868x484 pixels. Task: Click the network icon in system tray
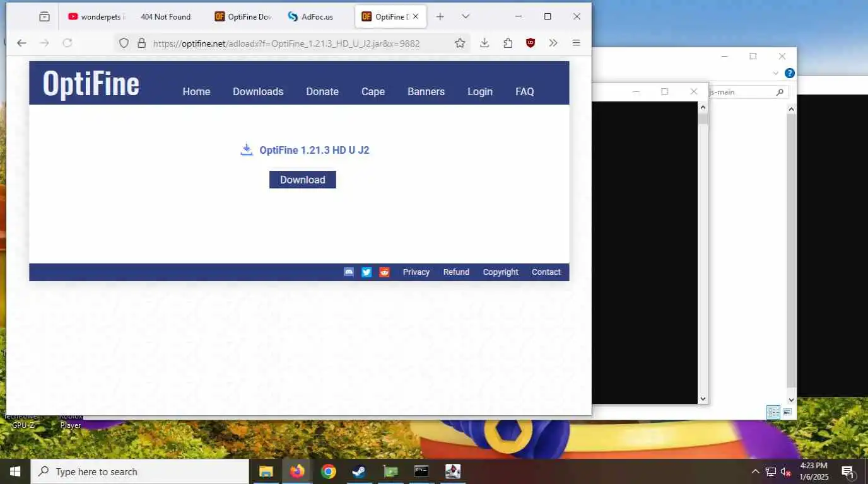[x=770, y=471]
